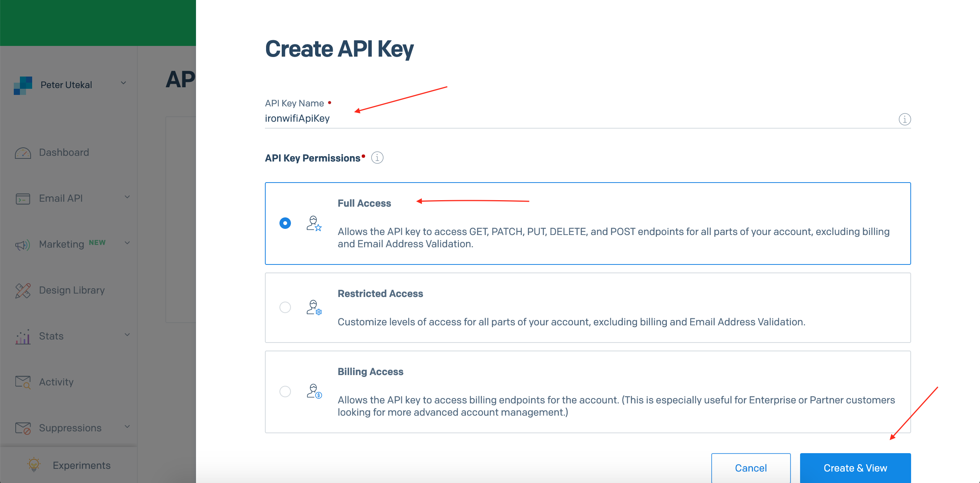Viewport: 980px width, 483px height.
Task: Click the info icon beside API Key Permissions
Action: click(377, 158)
